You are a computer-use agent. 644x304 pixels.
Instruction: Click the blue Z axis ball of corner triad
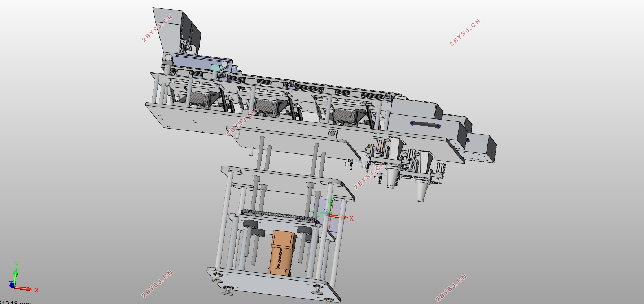pyautogui.click(x=12, y=285)
